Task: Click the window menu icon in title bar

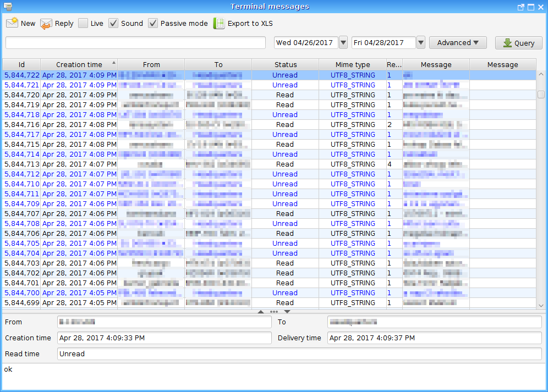Action: click(x=7, y=7)
